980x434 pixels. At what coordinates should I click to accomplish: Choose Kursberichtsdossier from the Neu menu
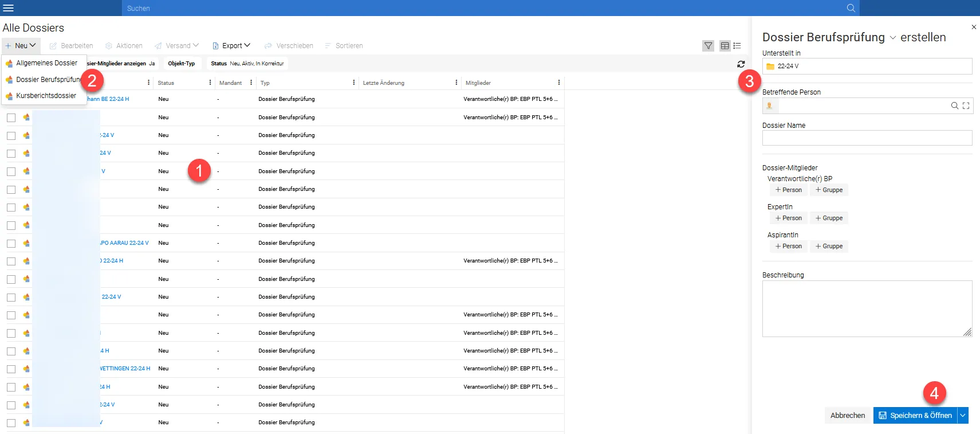coord(44,96)
